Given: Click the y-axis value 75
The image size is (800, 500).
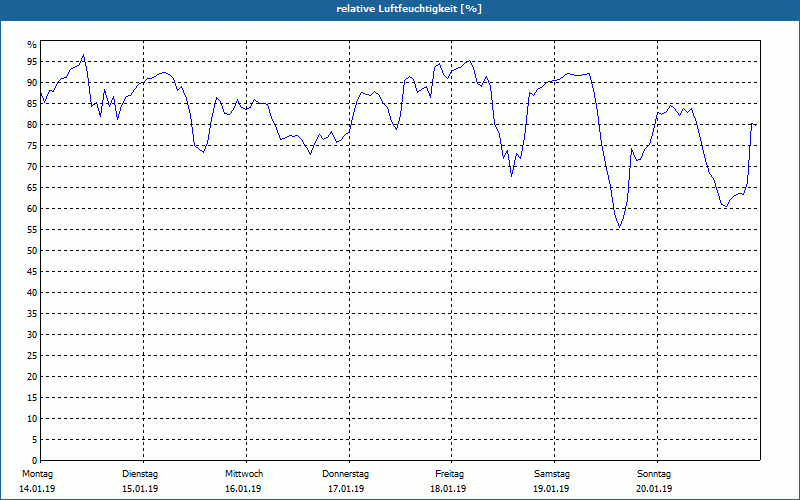Looking at the screenshot, I should click(32, 145).
